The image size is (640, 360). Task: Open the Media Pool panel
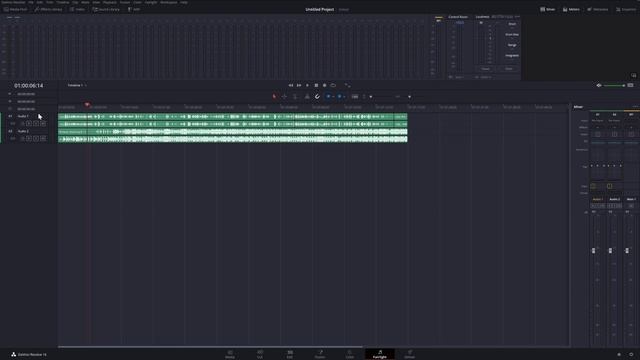[15, 9]
